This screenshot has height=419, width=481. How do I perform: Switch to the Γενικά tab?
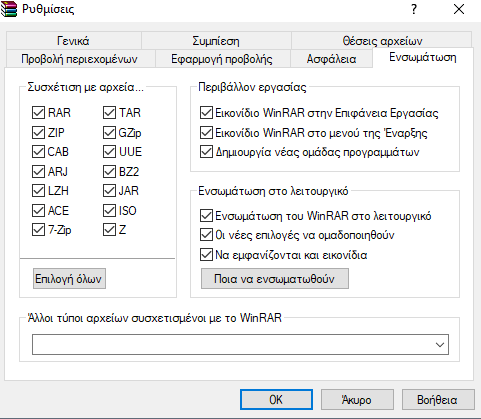pyautogui.click(x=73, y=41)
